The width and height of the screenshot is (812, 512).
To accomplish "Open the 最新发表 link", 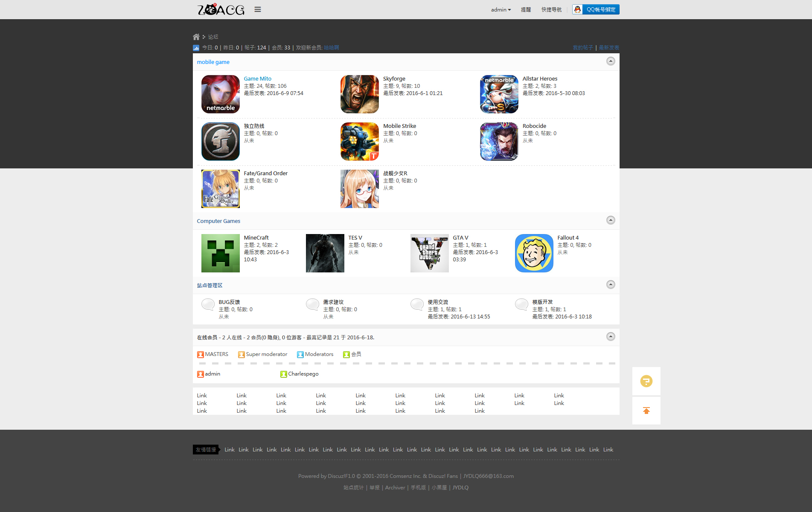I will coord(609,48).
